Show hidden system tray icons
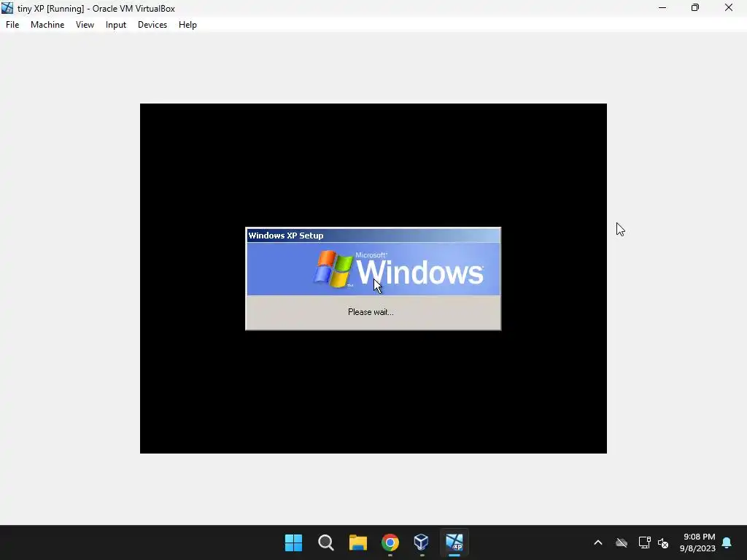The height and width of the screenshot is (560, 747). 598,542
